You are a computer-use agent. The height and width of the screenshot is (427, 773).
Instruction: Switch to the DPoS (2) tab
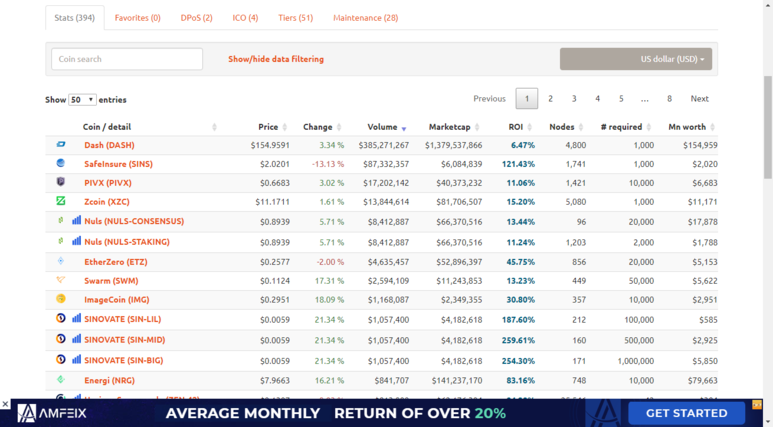point(196,18)
